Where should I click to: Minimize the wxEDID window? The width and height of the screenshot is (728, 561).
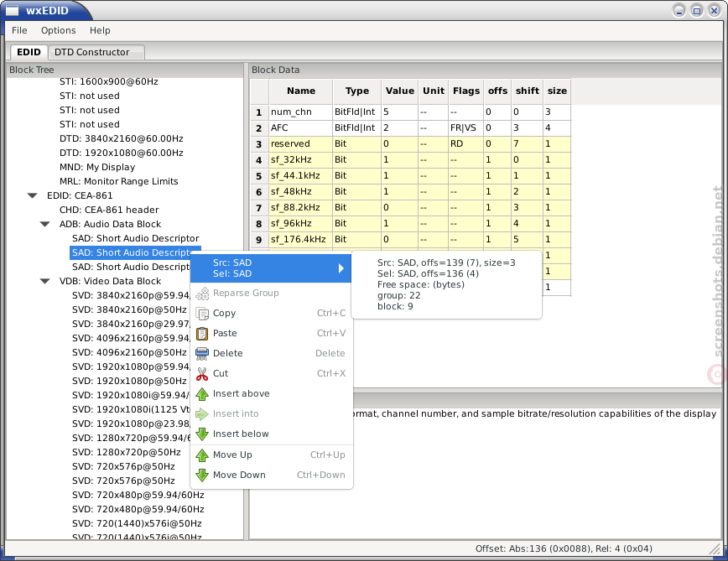(x=679, y=11)
